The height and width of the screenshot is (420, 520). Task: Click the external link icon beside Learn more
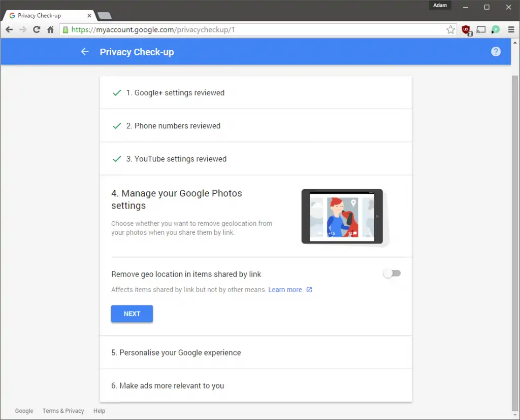pos(309,290)
